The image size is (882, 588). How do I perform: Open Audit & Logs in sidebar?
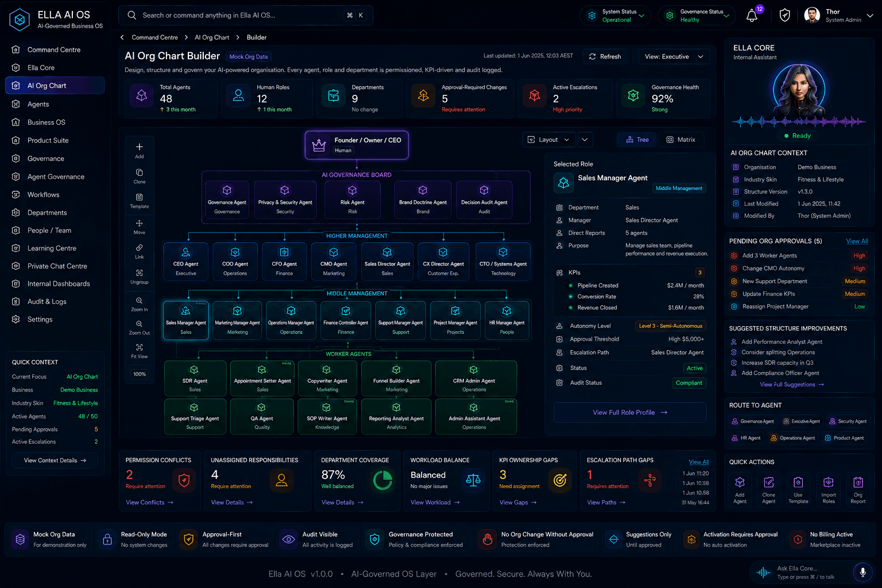[55, 301]
